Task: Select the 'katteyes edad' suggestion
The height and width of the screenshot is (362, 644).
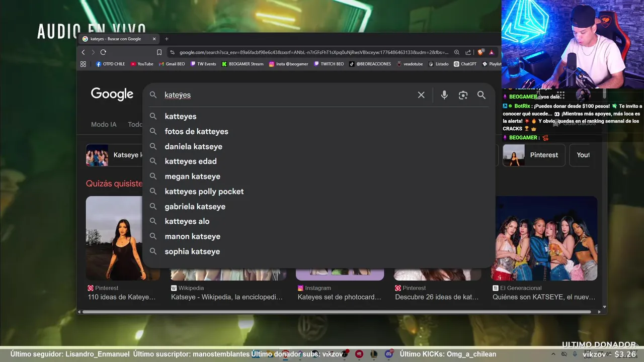Action: (319, 161)
